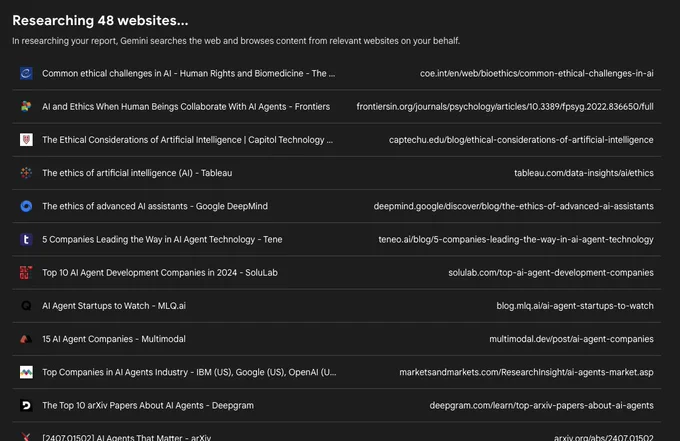
Task: Click the Capitol Technology shield favicon
Action: 26,140
